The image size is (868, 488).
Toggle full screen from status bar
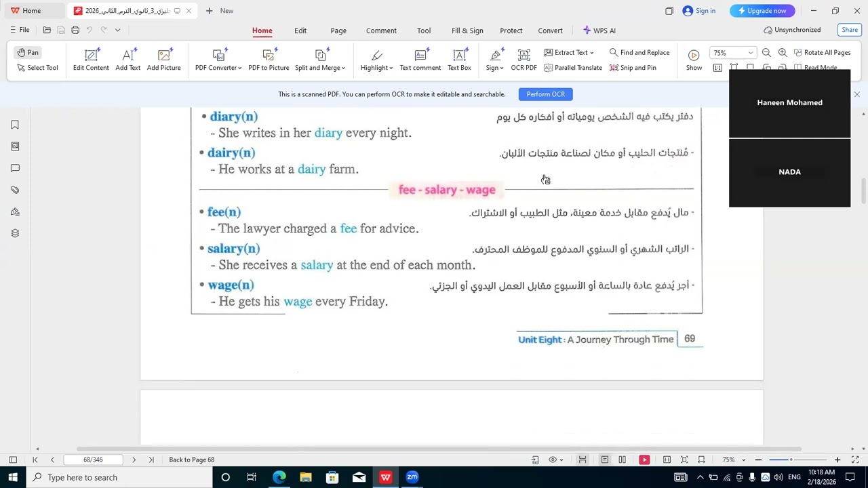point(855,460)
